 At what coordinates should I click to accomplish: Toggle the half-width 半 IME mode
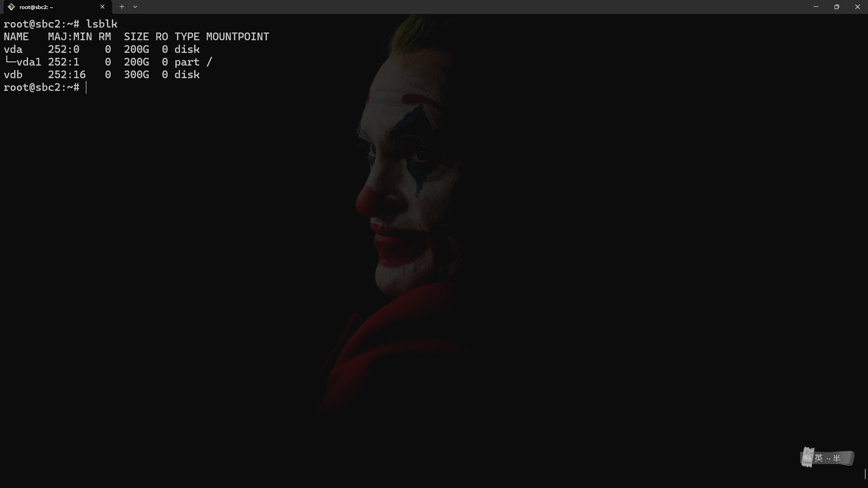point(837,458)
